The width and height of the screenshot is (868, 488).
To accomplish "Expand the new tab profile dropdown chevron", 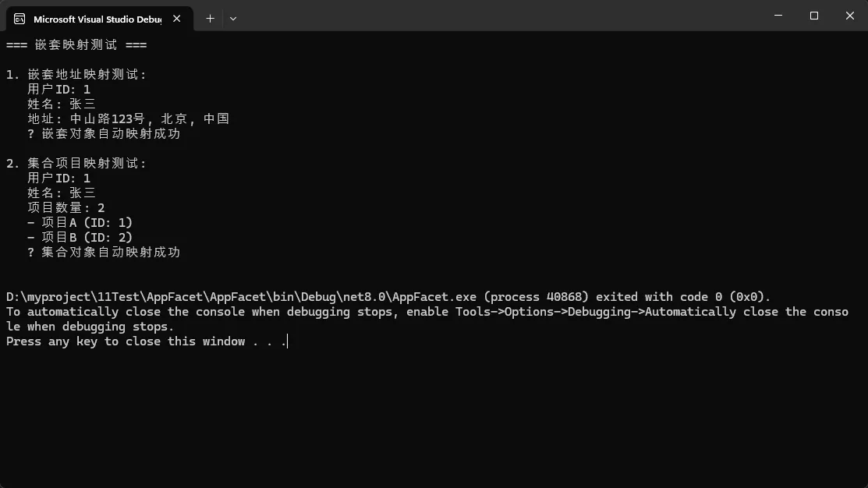I will [233, 18].
